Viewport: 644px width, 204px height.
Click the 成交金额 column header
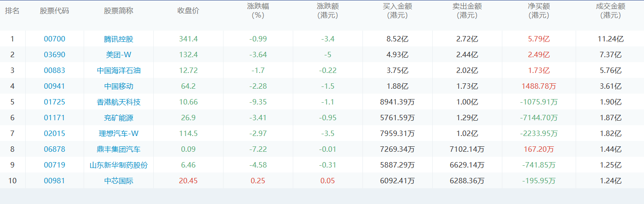tap(610, 11)
